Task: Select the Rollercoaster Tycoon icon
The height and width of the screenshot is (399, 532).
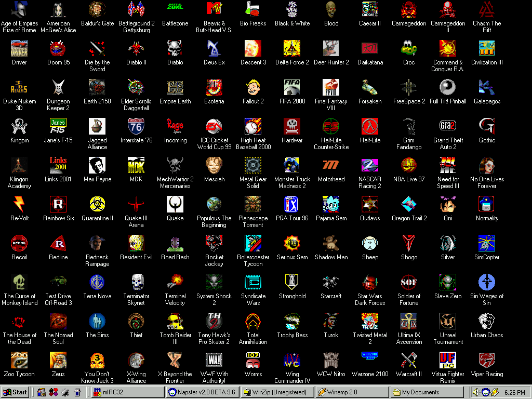Action: (x=253, y=244)
